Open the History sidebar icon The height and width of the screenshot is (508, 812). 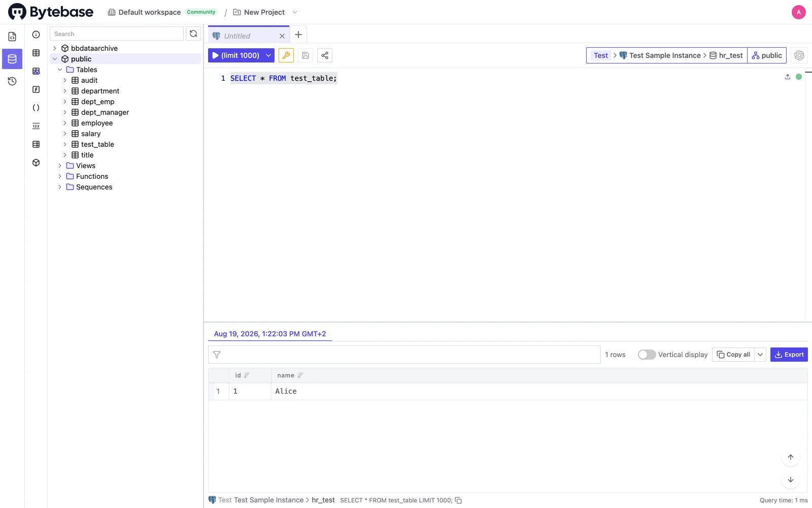tap(12, 81)
